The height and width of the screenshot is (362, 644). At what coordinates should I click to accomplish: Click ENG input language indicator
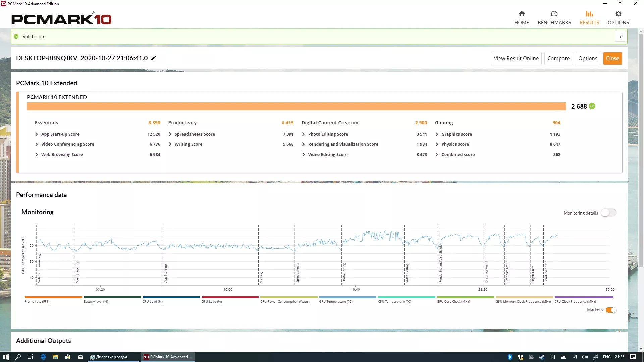coord(607,357)
